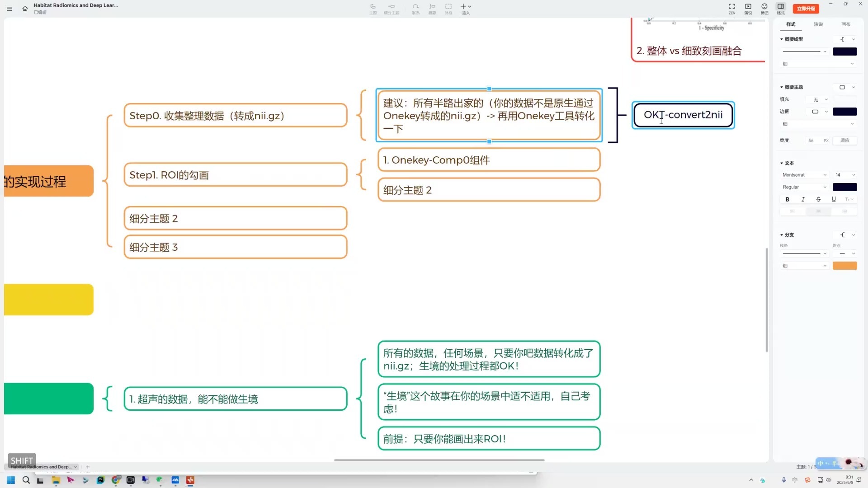Viewport: 868px width, 488px height.
Task: Switch to the Style (样式) tab
Action: pyautogui.click(x=791, y=24)
